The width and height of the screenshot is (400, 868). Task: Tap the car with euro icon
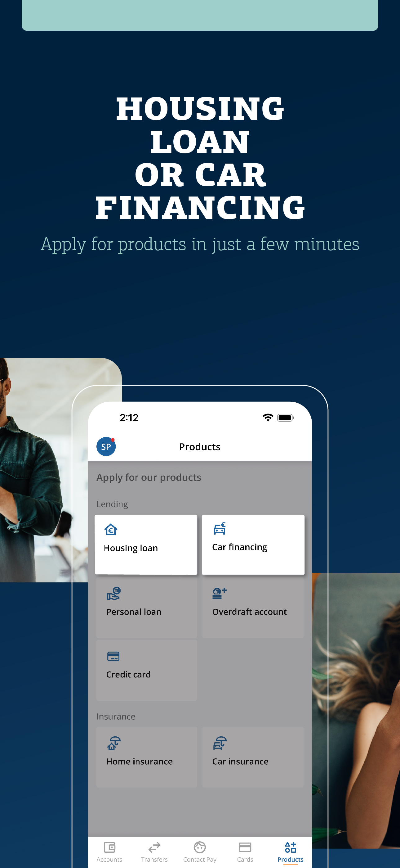pyautogui.click(x=220, y=528)
